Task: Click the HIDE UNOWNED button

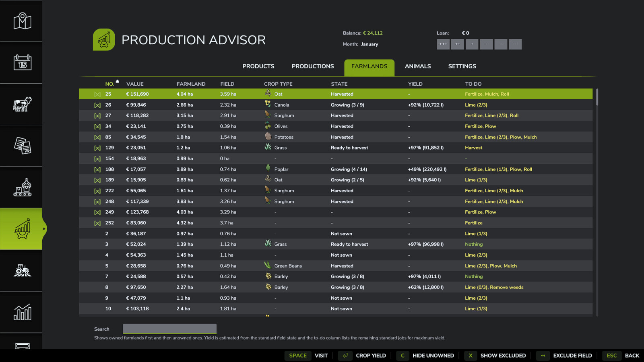Action: tap(426, 356)
